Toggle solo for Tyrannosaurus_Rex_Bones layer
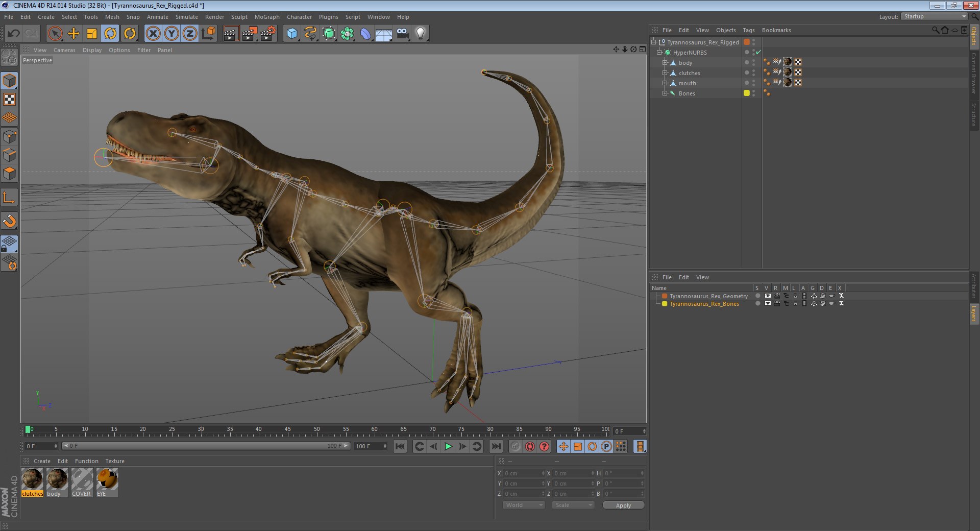 757,304
